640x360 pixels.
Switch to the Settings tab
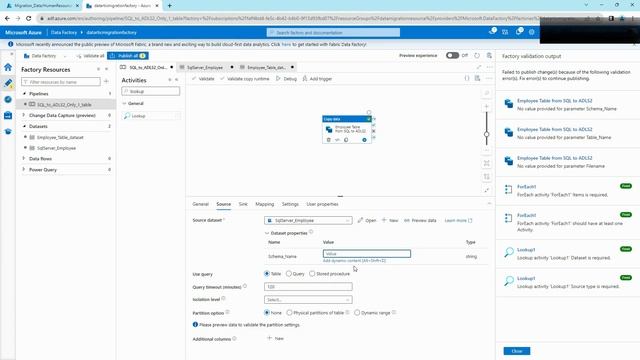coord(290,204)
